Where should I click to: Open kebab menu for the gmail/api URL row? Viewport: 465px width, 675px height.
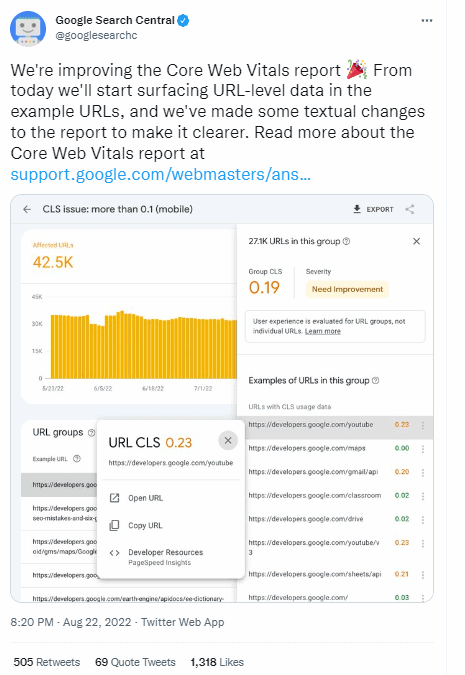pyautogui.click(x=423, y=473)
